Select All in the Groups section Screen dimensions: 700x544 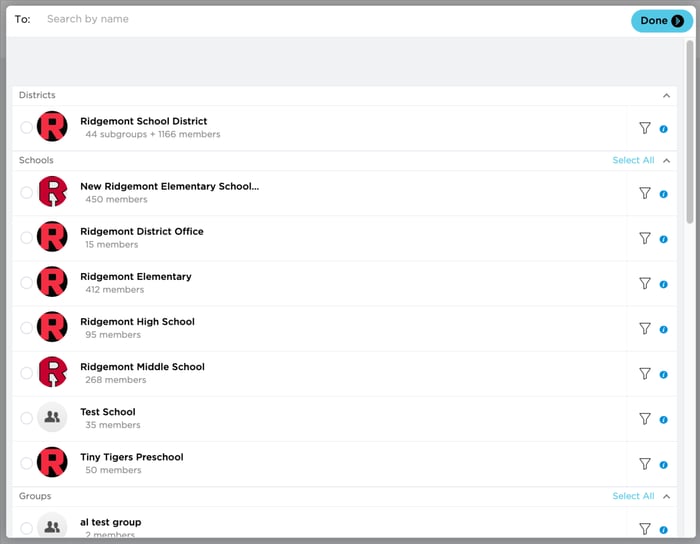click(x=633, y=496)
